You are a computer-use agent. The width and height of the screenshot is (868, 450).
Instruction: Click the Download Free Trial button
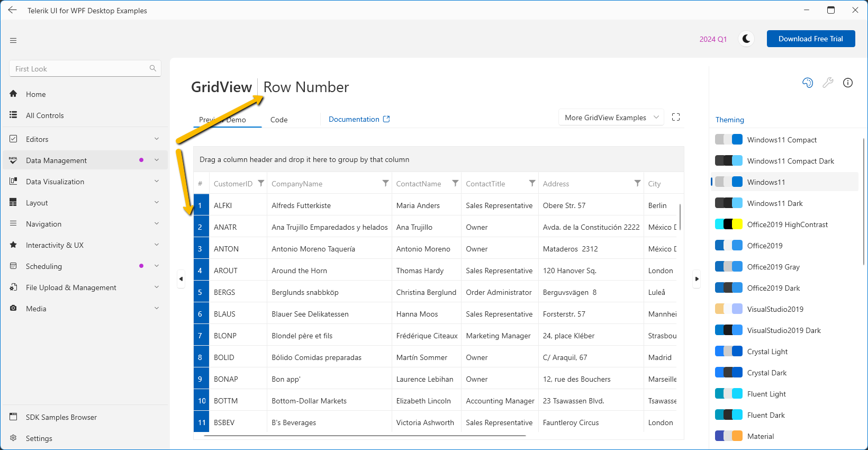point(810,39)
